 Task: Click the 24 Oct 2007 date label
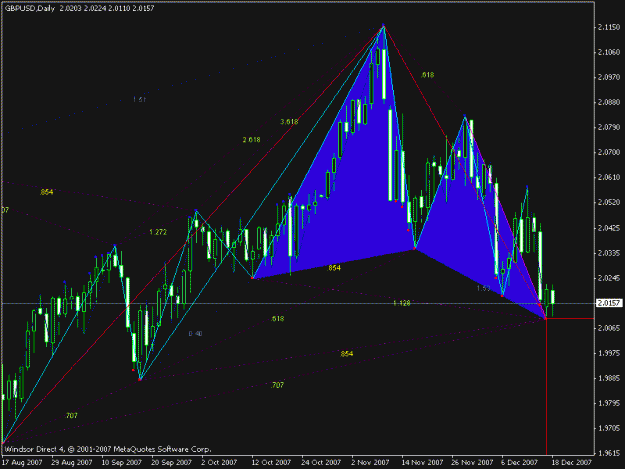coord(321,462)
